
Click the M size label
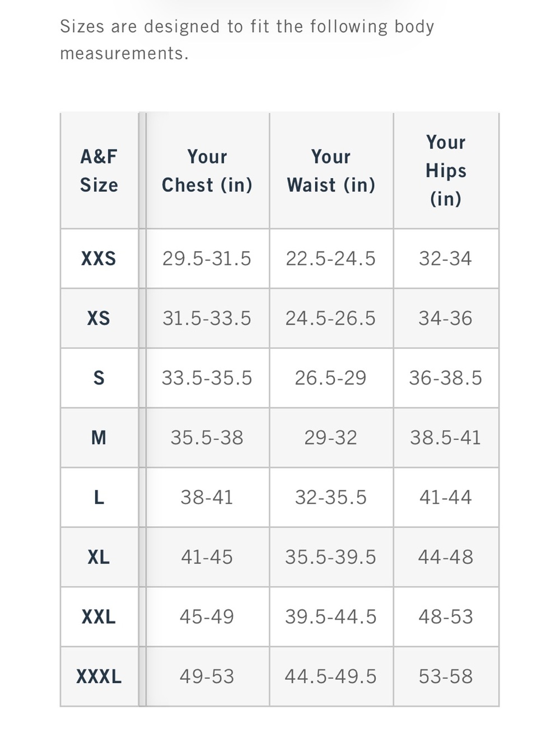[99, 438]
